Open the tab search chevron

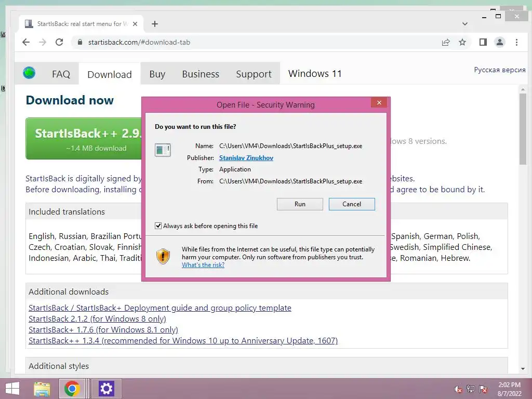point(465,24)
